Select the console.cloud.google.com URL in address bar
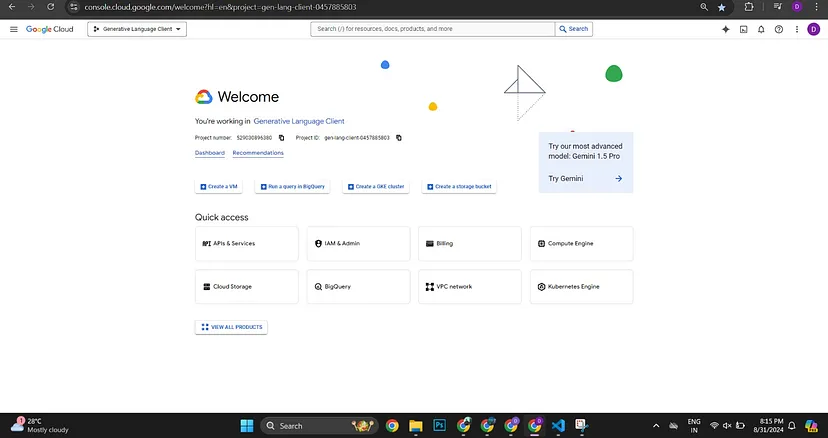The image size is (828, 438). click(x=220, y=7)
